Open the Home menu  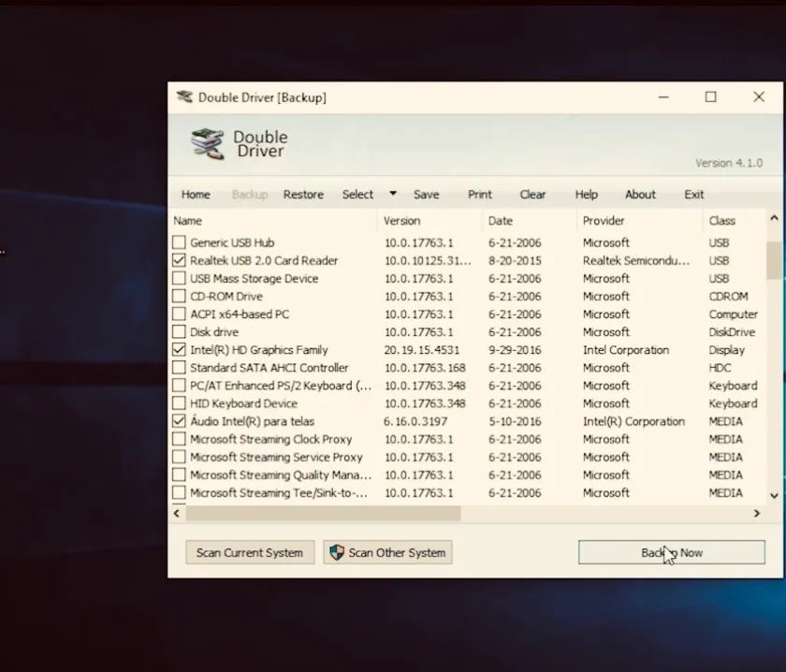(x=196, y=195)
